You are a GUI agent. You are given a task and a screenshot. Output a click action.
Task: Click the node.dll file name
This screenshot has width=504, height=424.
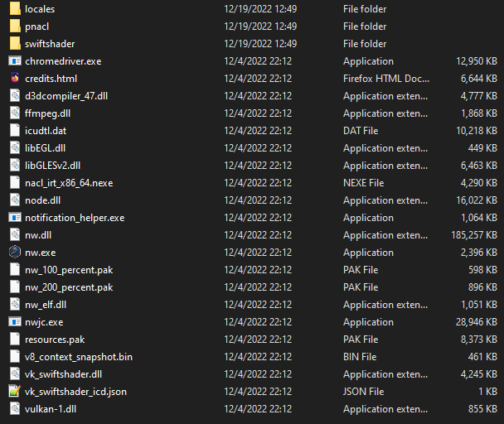click(x=43, y=200)
